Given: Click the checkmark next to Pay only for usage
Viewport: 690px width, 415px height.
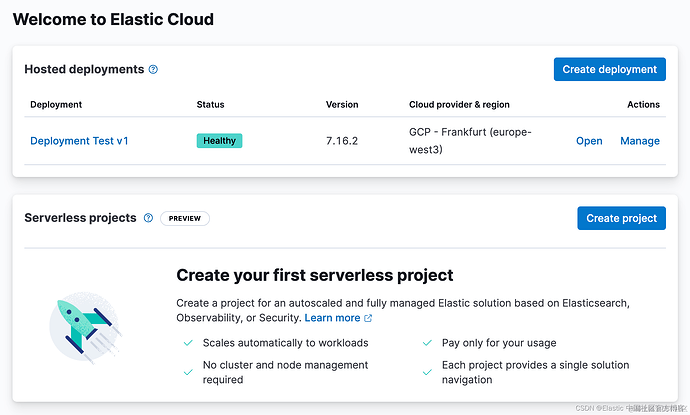Looking at the screenshot, I should pos(428,343).
